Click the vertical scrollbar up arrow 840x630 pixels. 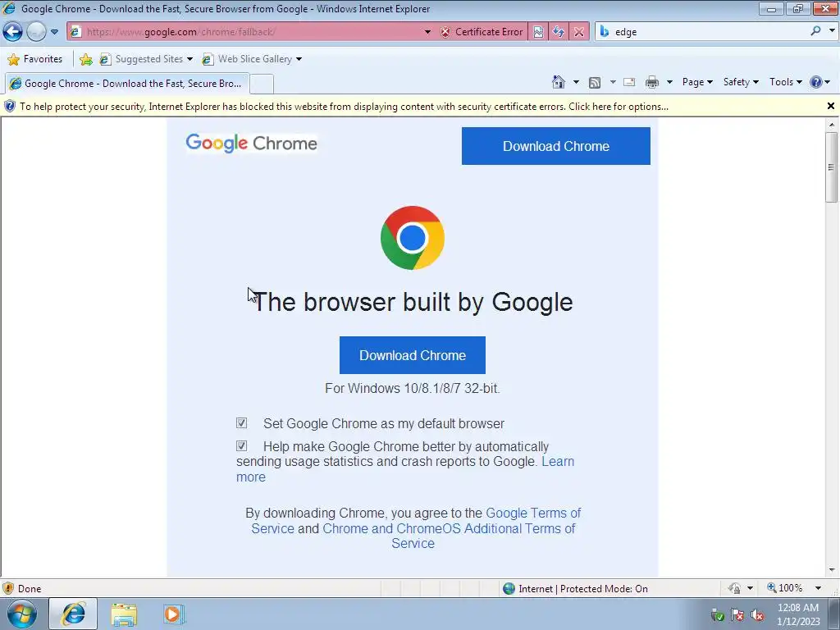(832, 125)
